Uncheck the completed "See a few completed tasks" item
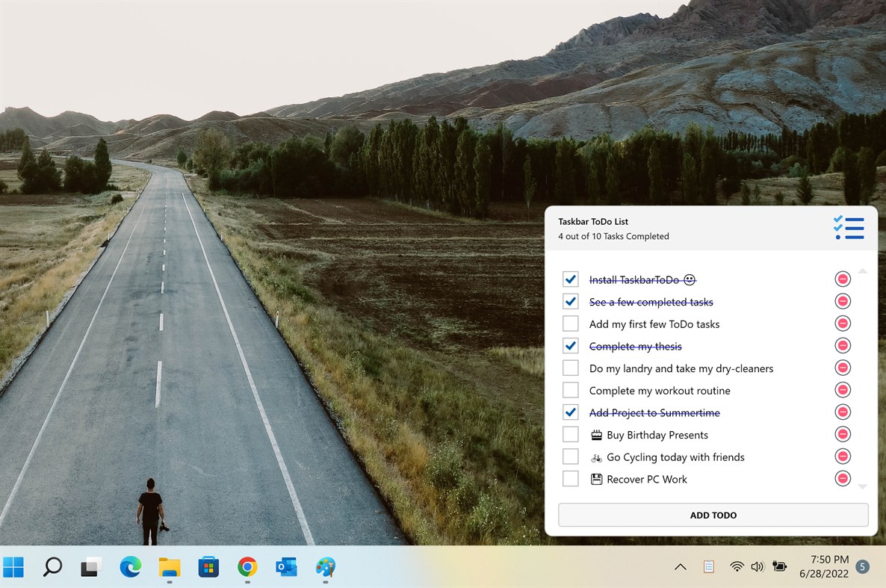 [x=571, y=301]
